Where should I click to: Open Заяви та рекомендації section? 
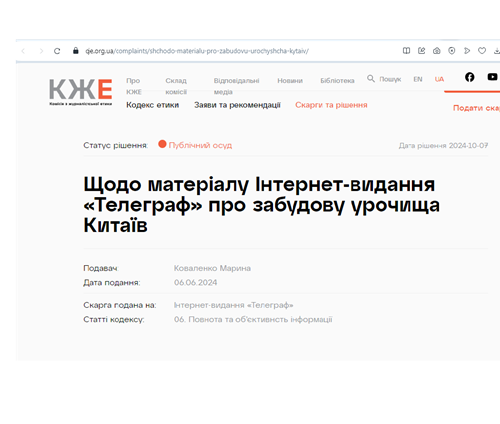click(237, 105)
